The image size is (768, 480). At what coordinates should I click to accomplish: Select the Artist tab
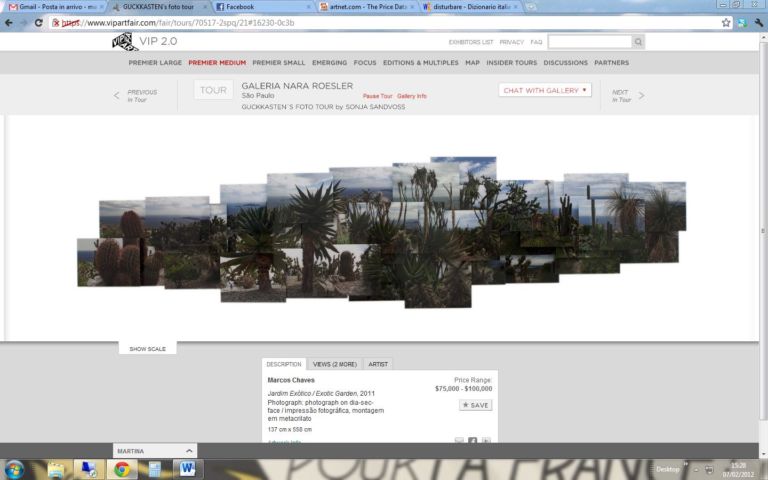[378, 364]
